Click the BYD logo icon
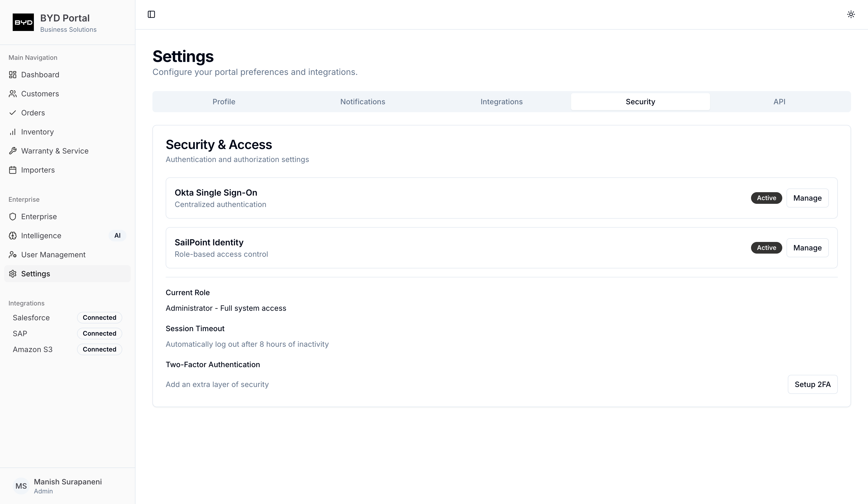This screenshot has width=868, height=504. pos(23,22)
